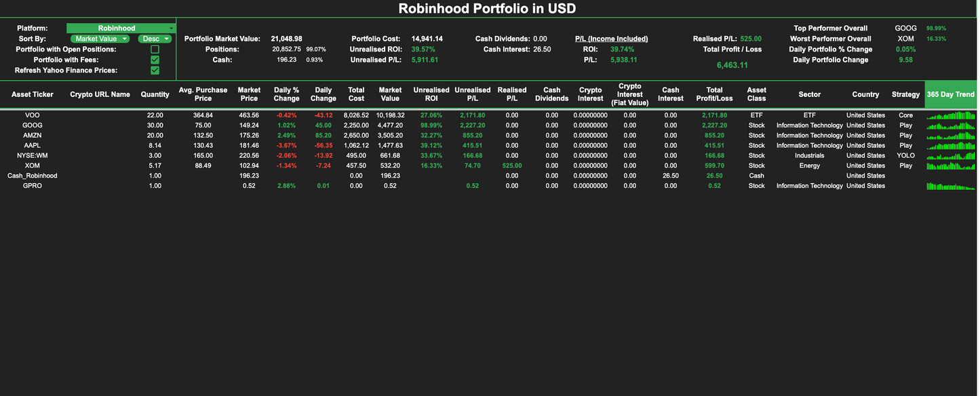Open the Sort By Market Value dropdown
Image resolution: width=980 pixels, height=396 pixels.
coord(100,39)
